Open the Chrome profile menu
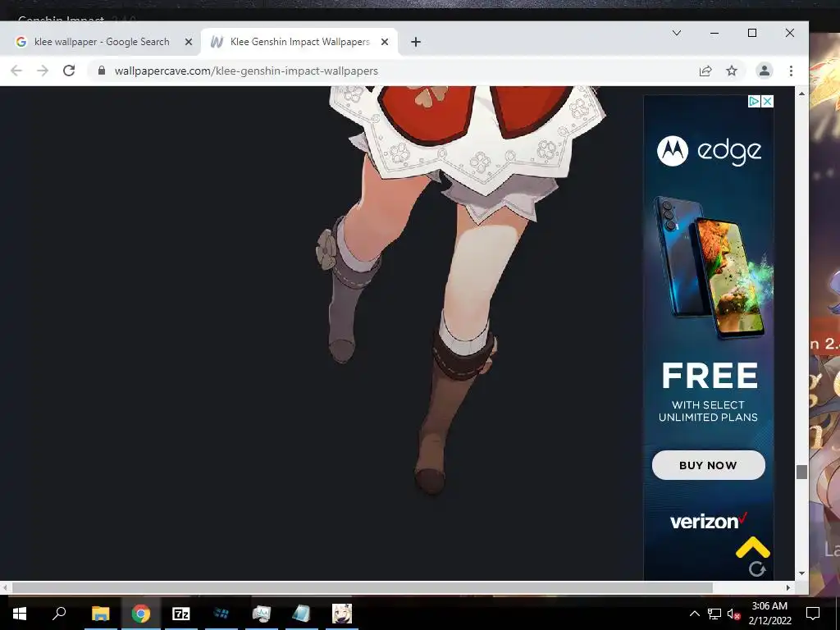This screenshot has width=840, height=630. [x=765, y=71]
